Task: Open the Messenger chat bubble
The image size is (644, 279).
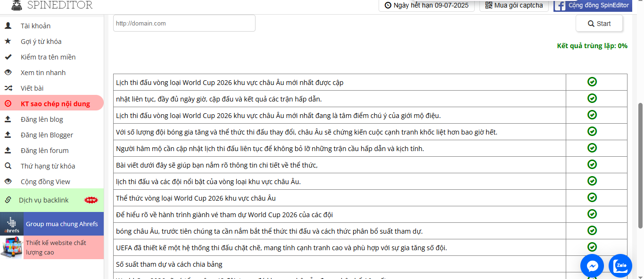Action: click(592, 266)
